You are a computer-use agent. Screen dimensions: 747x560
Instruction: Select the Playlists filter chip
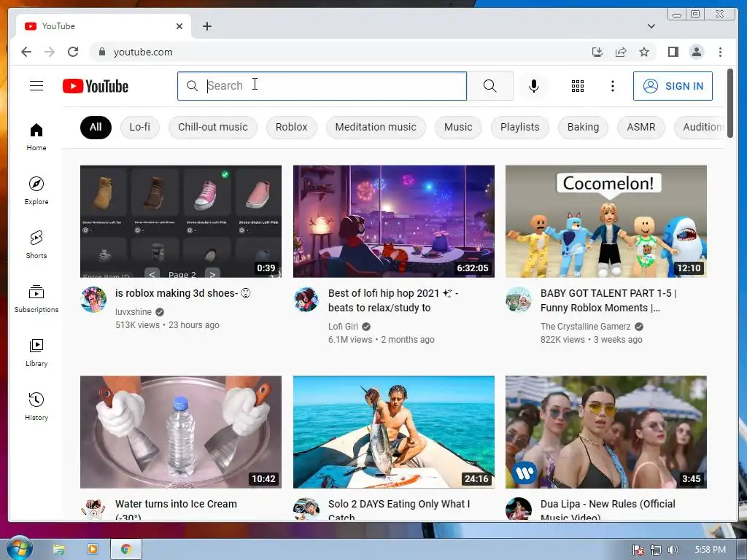tap(519, 127)
